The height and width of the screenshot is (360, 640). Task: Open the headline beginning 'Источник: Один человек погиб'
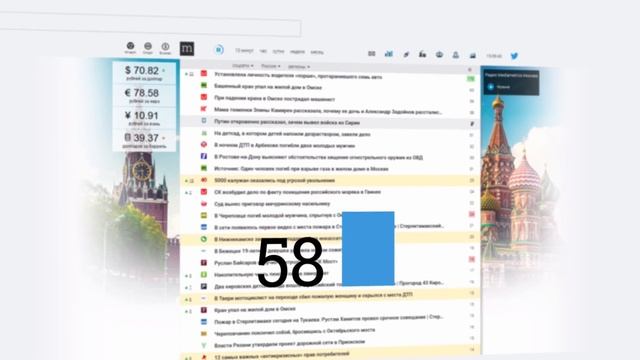tap(301, 168)
